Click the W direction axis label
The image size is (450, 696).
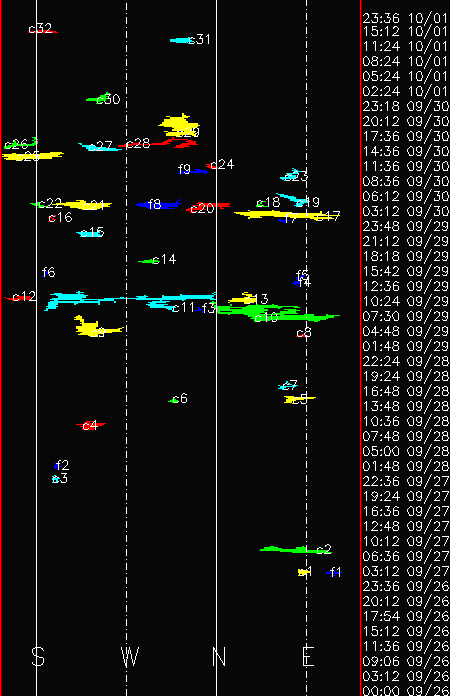130,657
